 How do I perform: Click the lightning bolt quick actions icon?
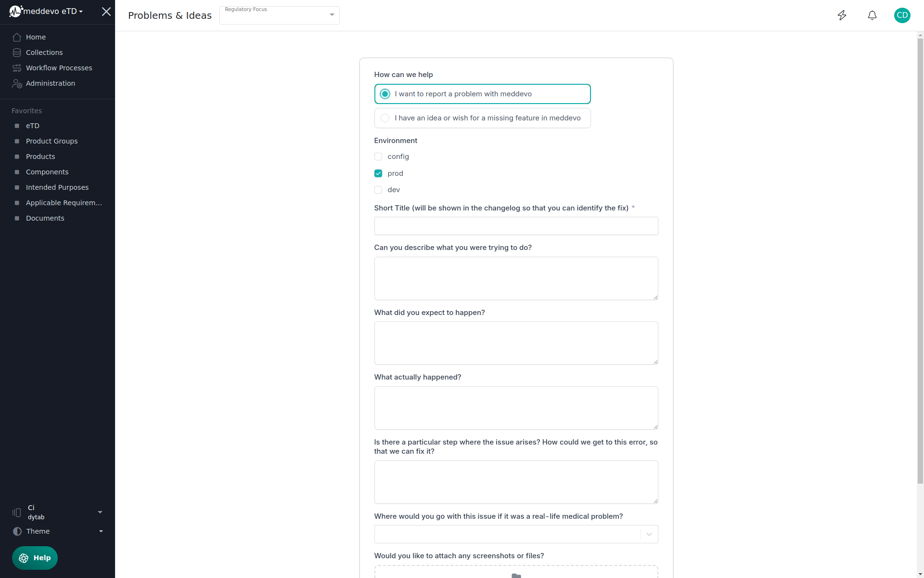[x=842, y=15]
